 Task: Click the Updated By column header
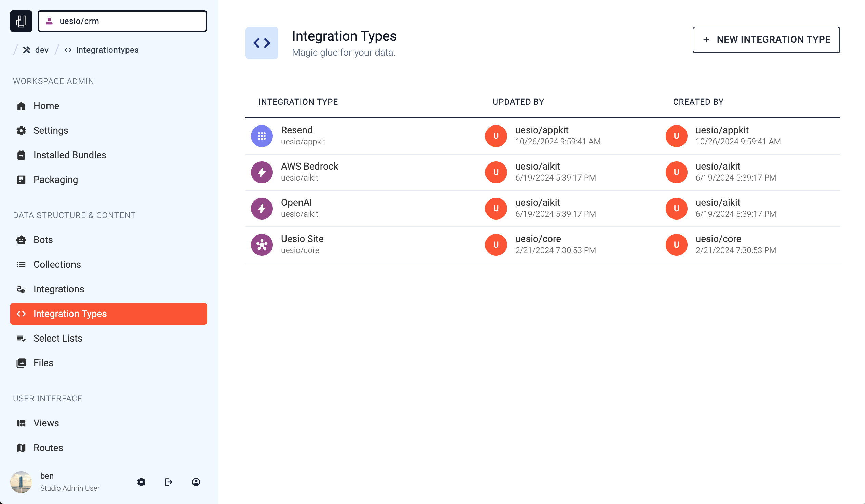tap(518, 102)
